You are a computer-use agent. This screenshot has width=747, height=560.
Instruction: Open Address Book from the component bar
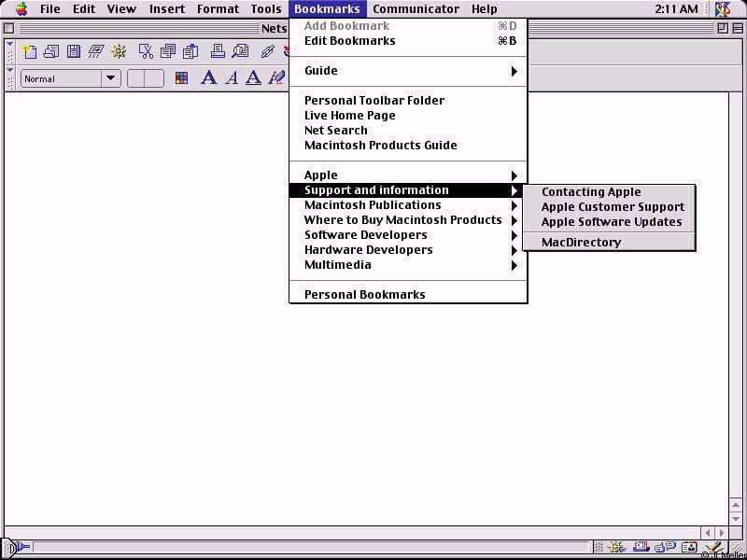point(689,548)
